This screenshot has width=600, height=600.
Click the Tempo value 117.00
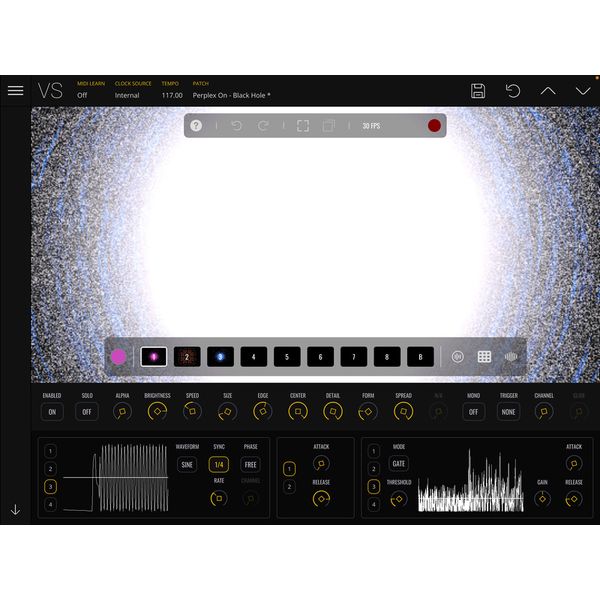click(x=172, y=96)
